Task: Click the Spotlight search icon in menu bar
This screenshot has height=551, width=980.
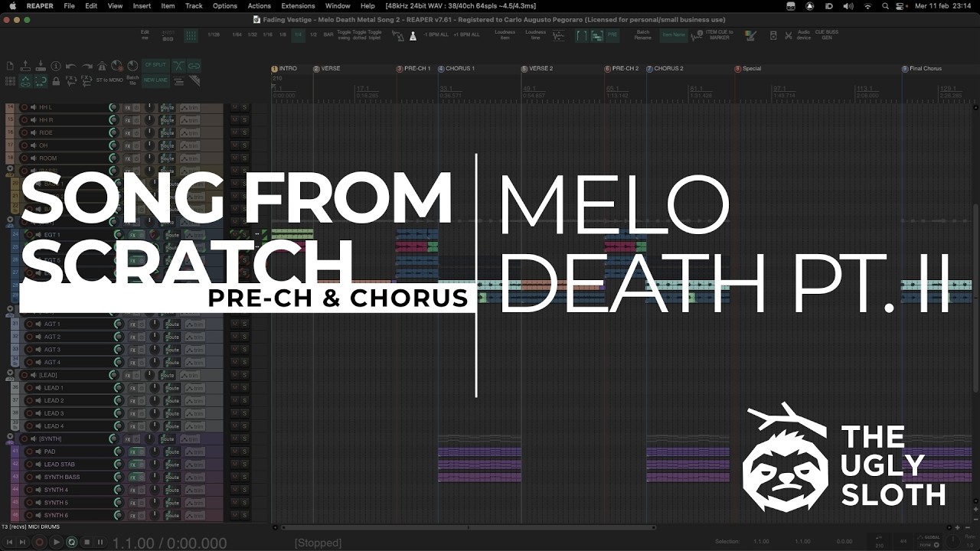Action: 887,6
